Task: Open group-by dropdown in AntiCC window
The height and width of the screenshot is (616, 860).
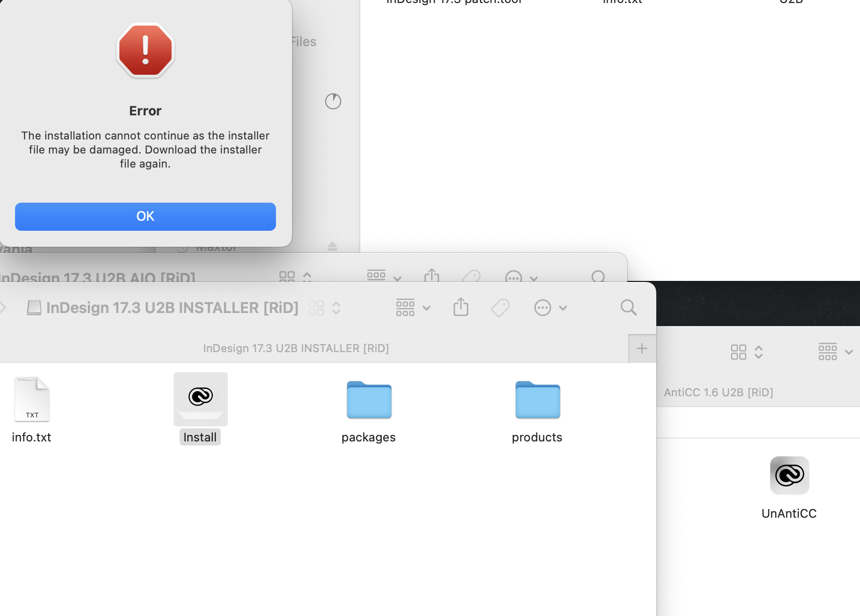Action: coord(836,352)
